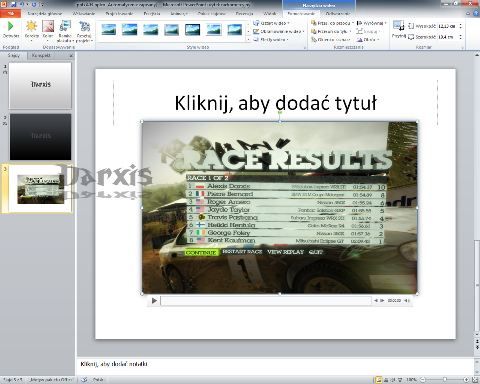The image size is (480, 384).
Task: Click the Redo icon in quick access toolbar
Action: pyautogui.click(x=34, y=4)
